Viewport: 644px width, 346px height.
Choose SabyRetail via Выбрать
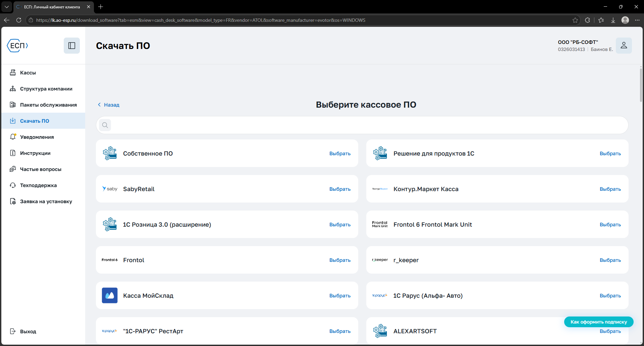click(x=340, y=189)
